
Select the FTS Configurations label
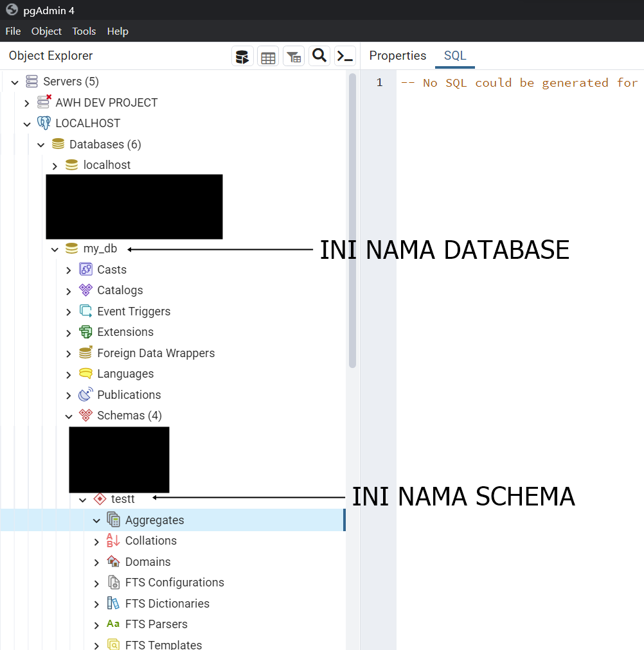coord(175,583)
